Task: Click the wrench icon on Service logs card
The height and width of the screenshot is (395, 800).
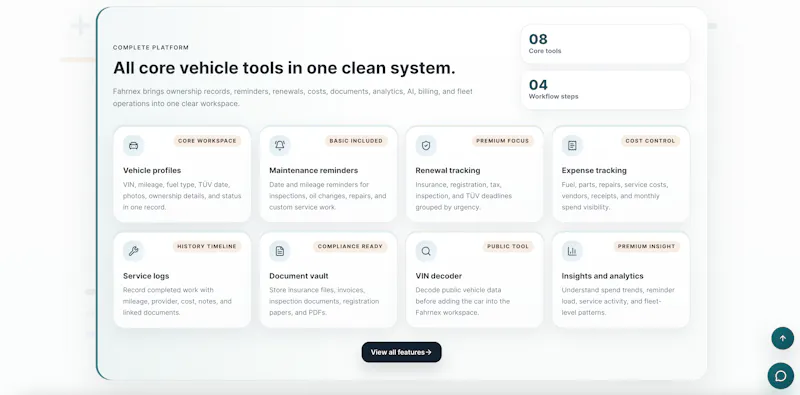Action: (133, 251)
